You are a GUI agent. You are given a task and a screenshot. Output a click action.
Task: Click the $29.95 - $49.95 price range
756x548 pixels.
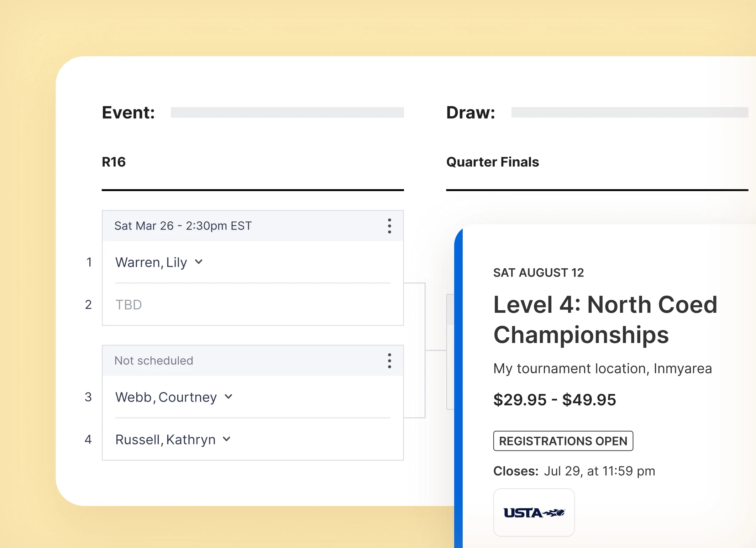[555, 400]
